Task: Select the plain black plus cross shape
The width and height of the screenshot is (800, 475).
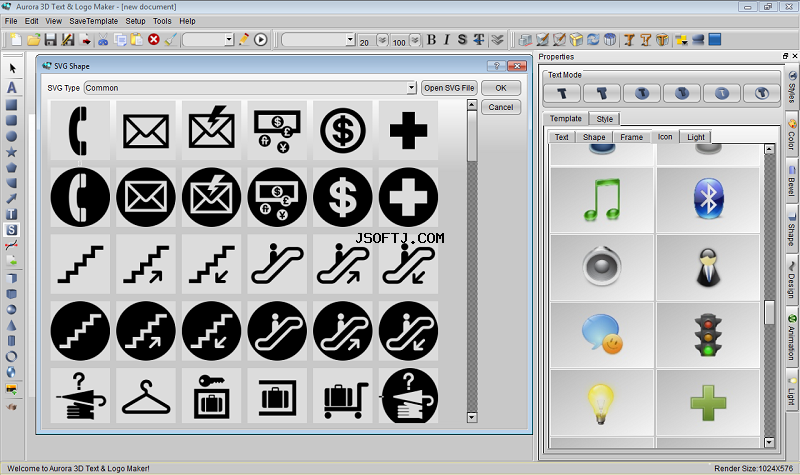Action: pos(408,131)
